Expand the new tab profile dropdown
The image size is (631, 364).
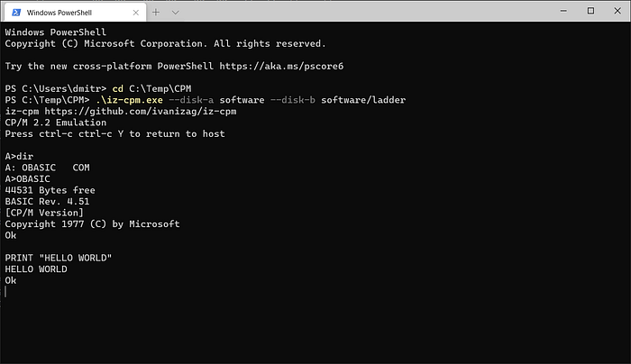pyautogui.click(x=175, y=11)
